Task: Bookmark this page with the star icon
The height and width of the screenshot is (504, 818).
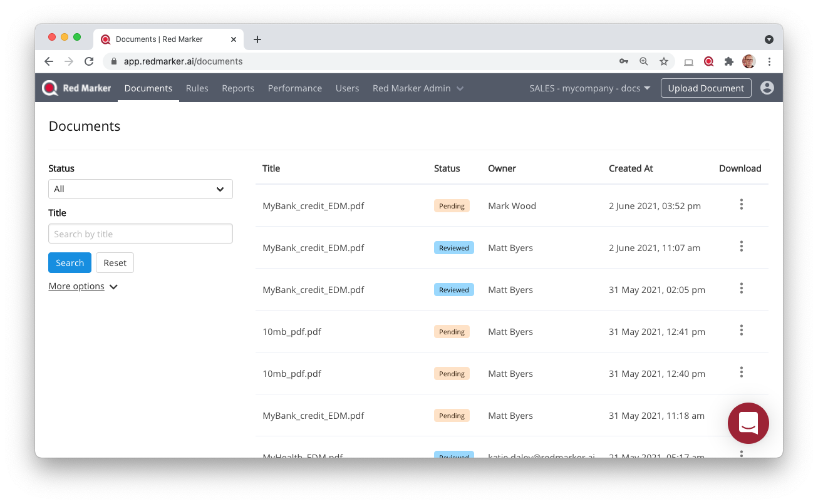Action: (664, 61)
